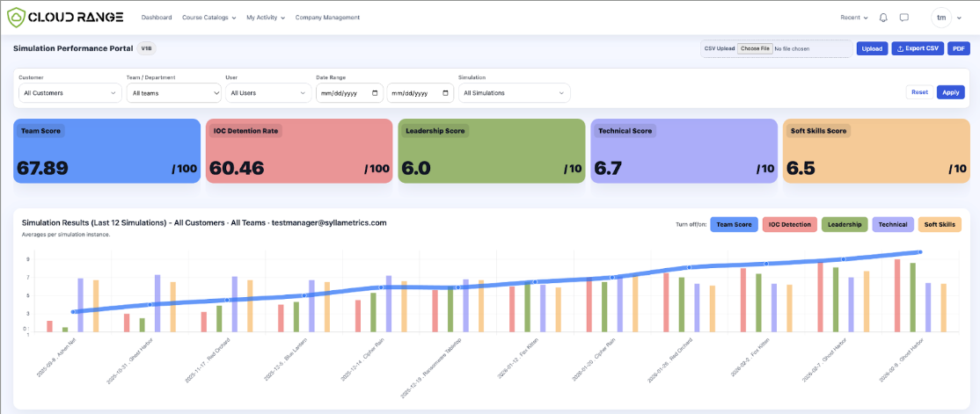Image resolution: width=980 pixels, height=414 pixels.
Task: Click the Export CSV upload arrow icon
Action: pos(900,48)
